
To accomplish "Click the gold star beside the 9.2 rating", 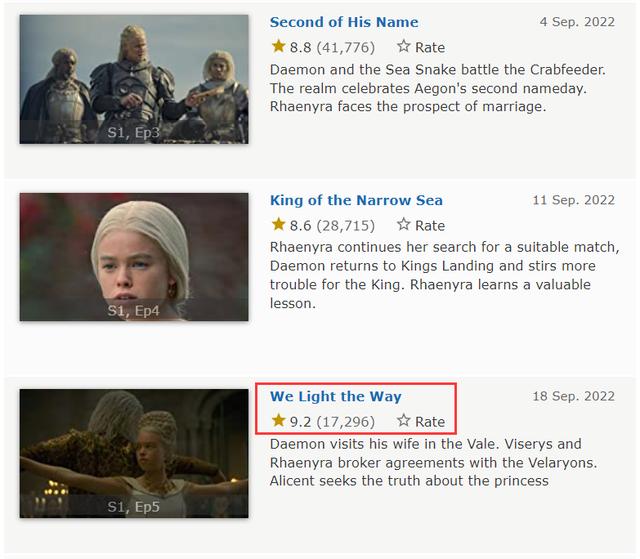I will click(x=278, y=420).
